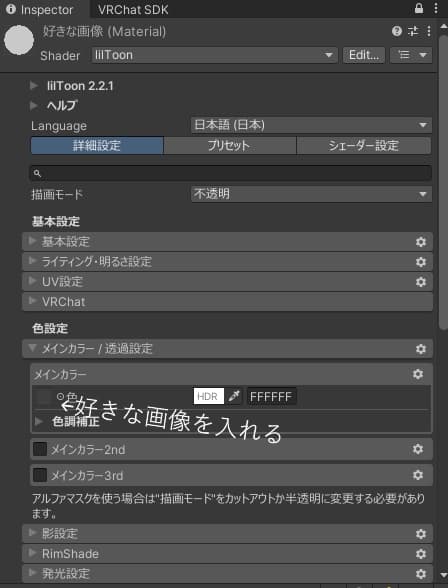448x588 pixels.
Task: Click the FFFFFF hex color field
Action: click(x=271, y=396)
